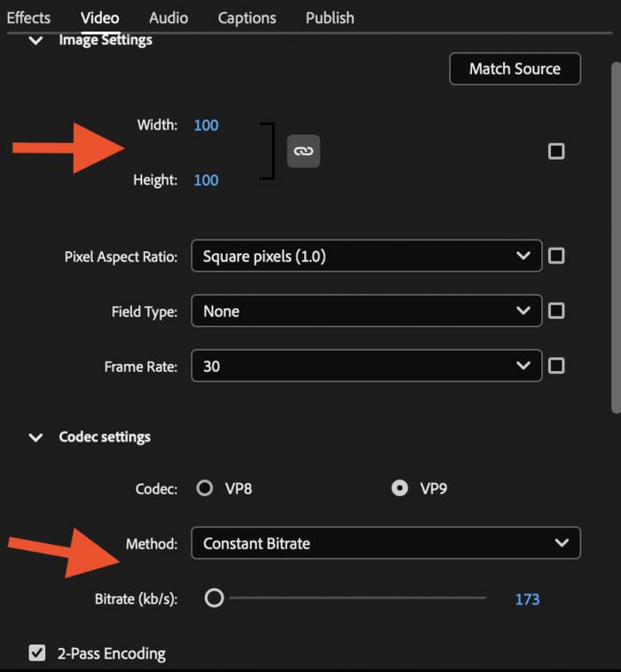Select the VP9 codec radio button
The image size is (621, 672).
[399, 488]
